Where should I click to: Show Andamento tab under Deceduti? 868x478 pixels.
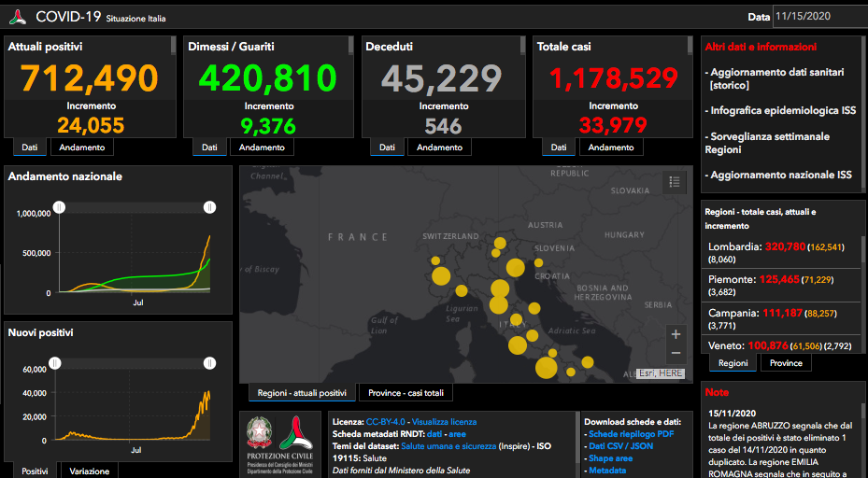tap(439, 148)
